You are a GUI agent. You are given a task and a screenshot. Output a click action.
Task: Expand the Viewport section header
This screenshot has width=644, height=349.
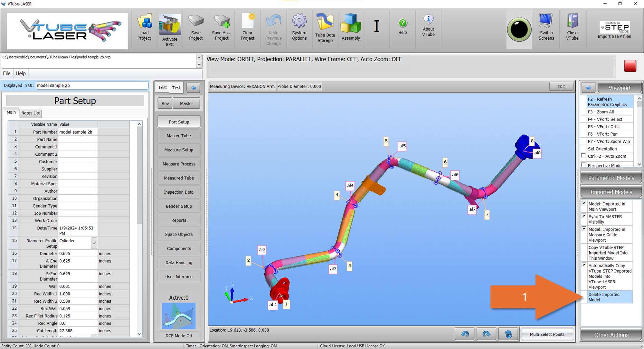(620, 88)
